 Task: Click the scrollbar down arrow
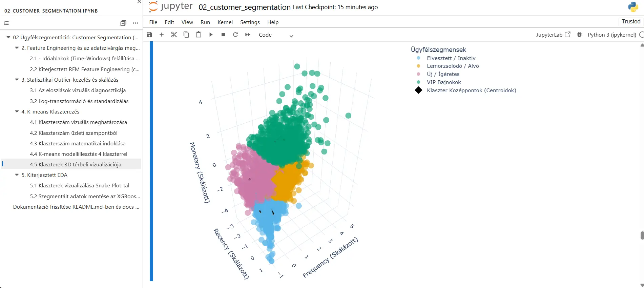pyautogui.click(x=642, y=285)
